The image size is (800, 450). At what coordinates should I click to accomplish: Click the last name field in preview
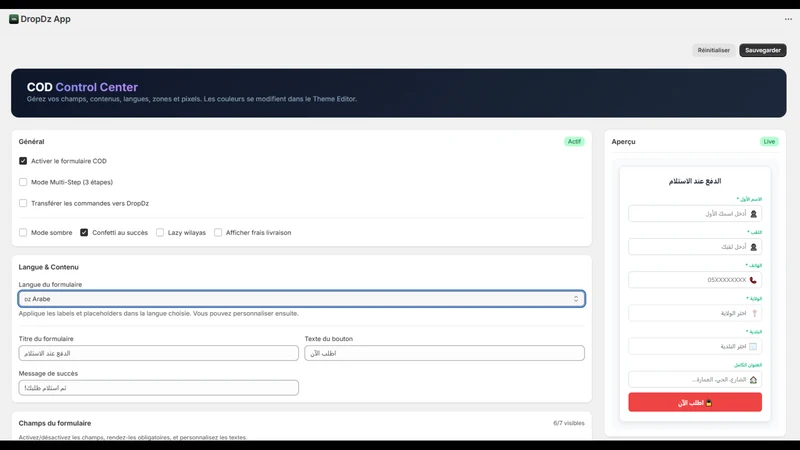pyautogui.click(x=695, y=247)
